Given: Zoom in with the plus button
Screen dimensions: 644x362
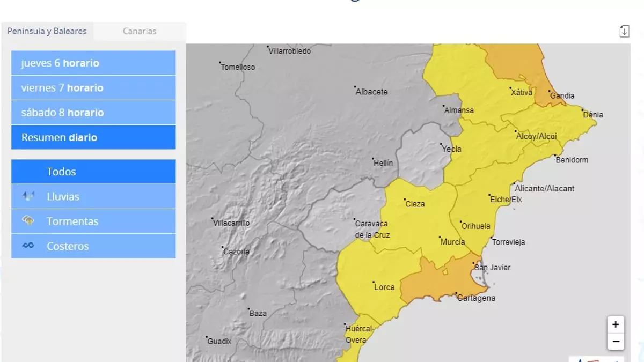Looking at the screenshot, I should pos(616,324).
